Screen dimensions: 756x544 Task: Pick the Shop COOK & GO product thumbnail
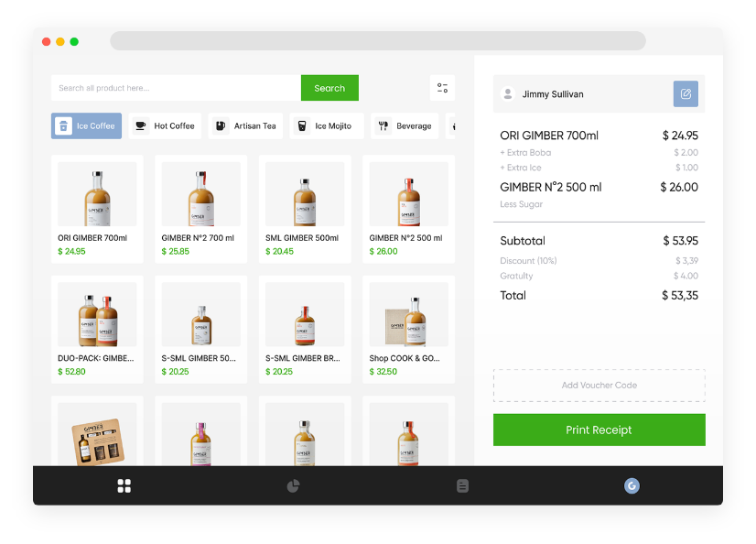(408, 314)
